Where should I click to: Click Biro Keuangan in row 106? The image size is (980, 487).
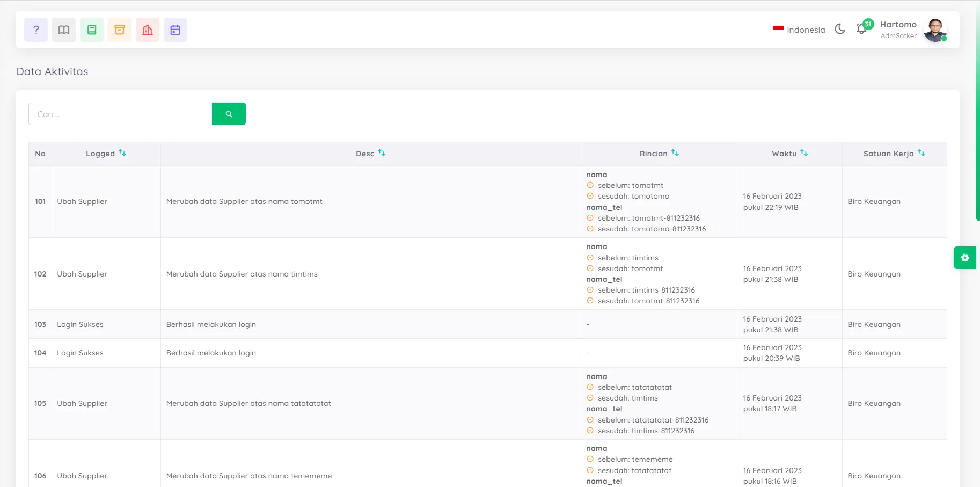(874, 476)
